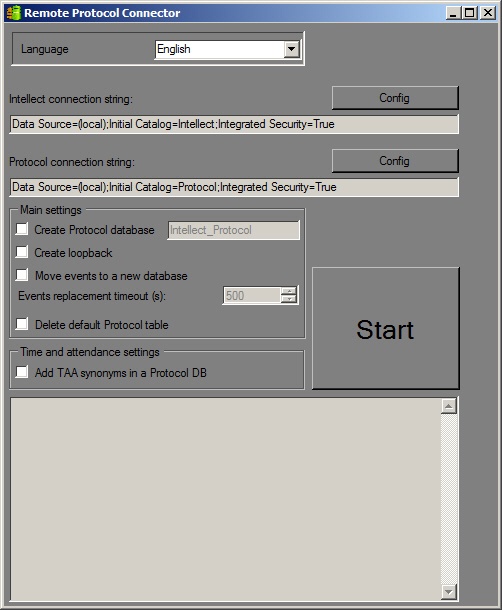
Task: Enable Create Protocol database checkbox
Action: [22, 229]
